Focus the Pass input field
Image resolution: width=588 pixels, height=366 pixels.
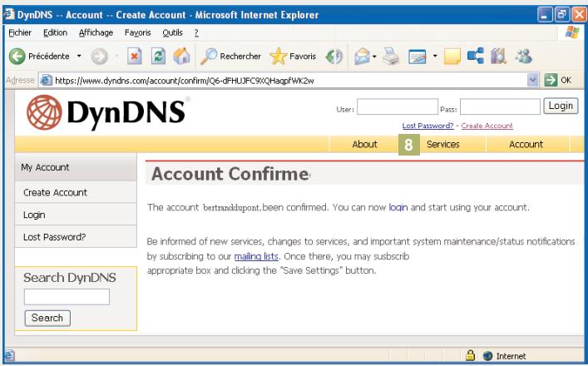tap(500, 106)
